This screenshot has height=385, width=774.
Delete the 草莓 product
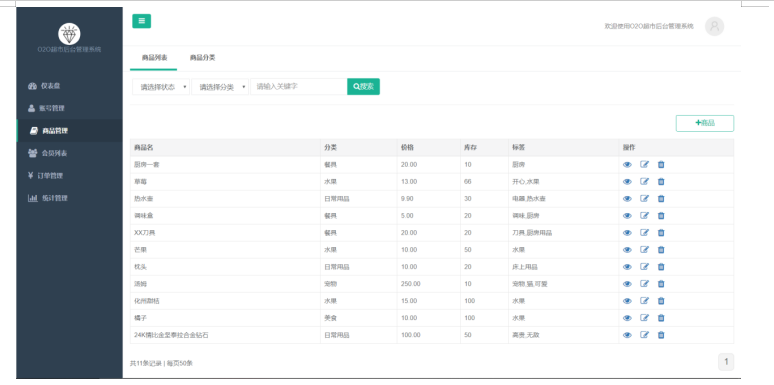tap(661, 181)
